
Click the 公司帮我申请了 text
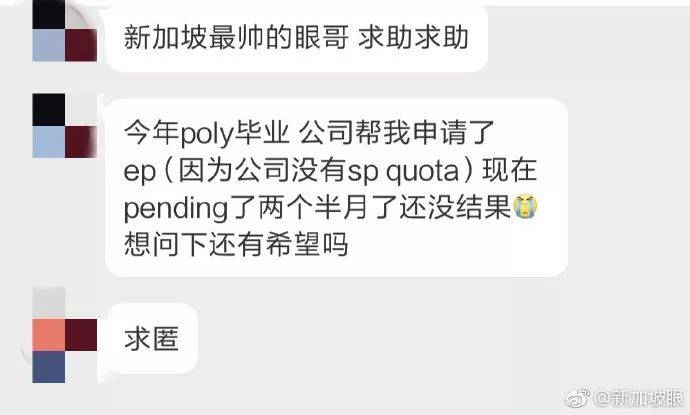coord(396,133)
